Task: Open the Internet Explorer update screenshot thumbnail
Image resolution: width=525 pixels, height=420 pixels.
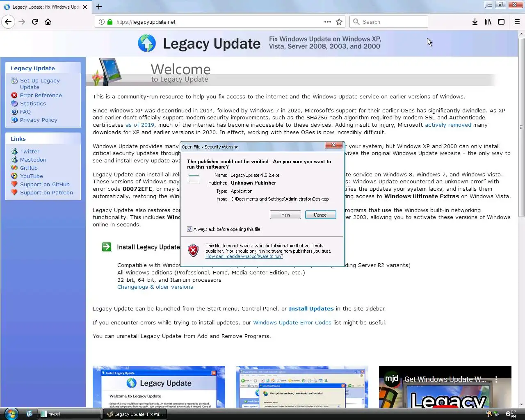Action: (302, 387)
